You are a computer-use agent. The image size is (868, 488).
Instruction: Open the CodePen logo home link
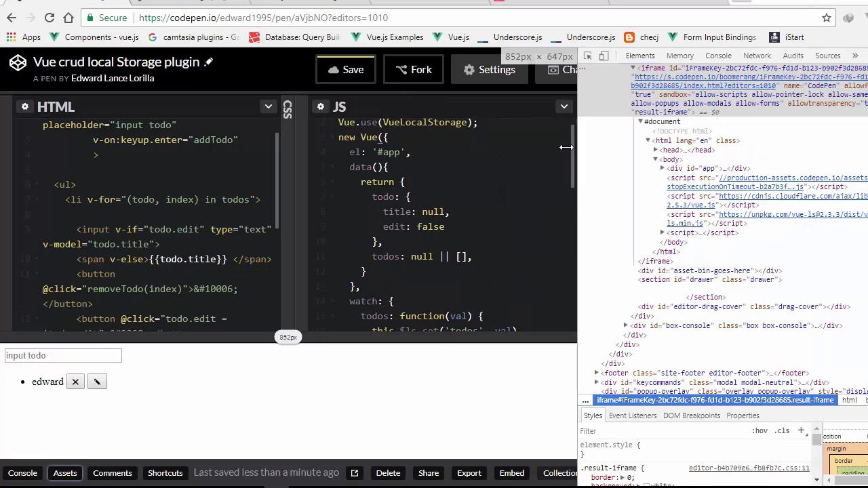click(18, 62)
